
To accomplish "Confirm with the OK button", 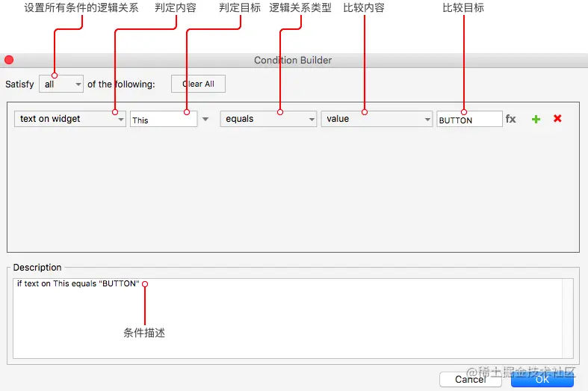I will tap(542, 379).
